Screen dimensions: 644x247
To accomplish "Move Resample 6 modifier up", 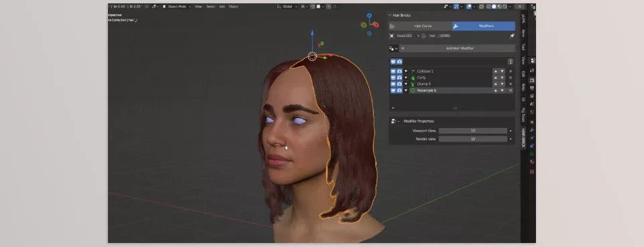I will tap(496, 91).
